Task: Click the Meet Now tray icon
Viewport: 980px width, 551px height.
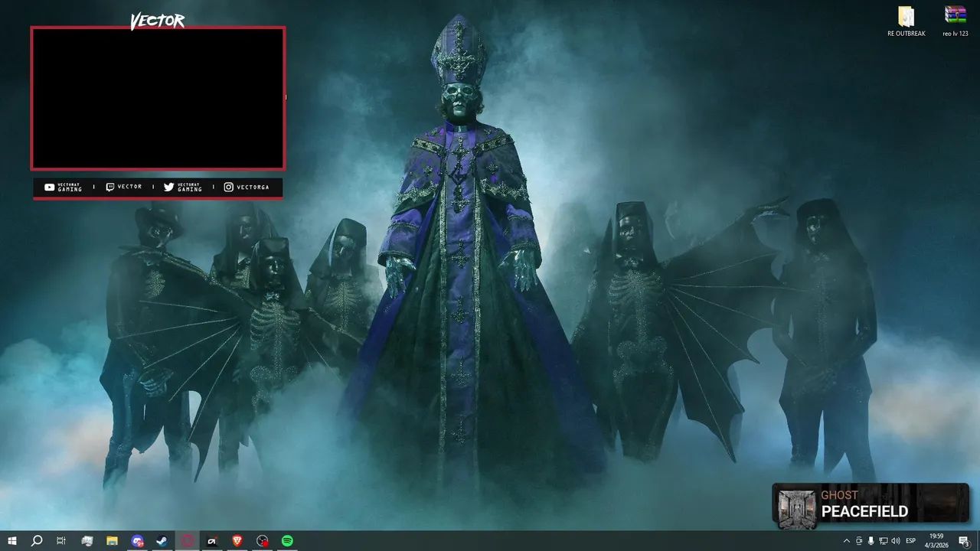Action: click(x=859, y=541)
